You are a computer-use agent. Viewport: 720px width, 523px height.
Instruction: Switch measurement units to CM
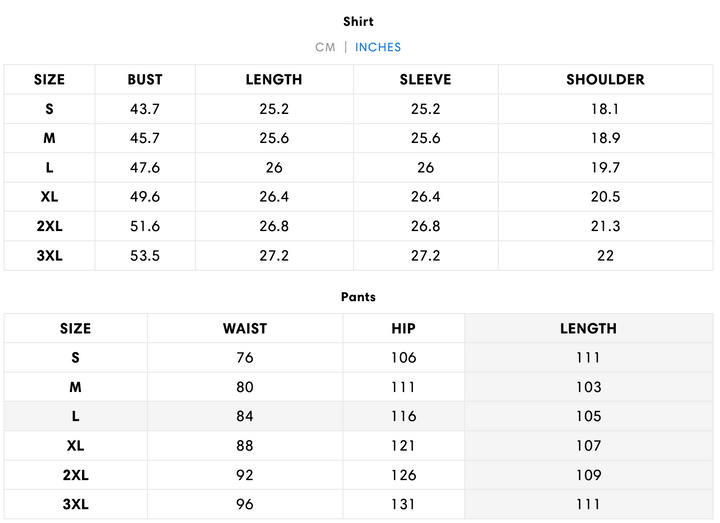325,47
